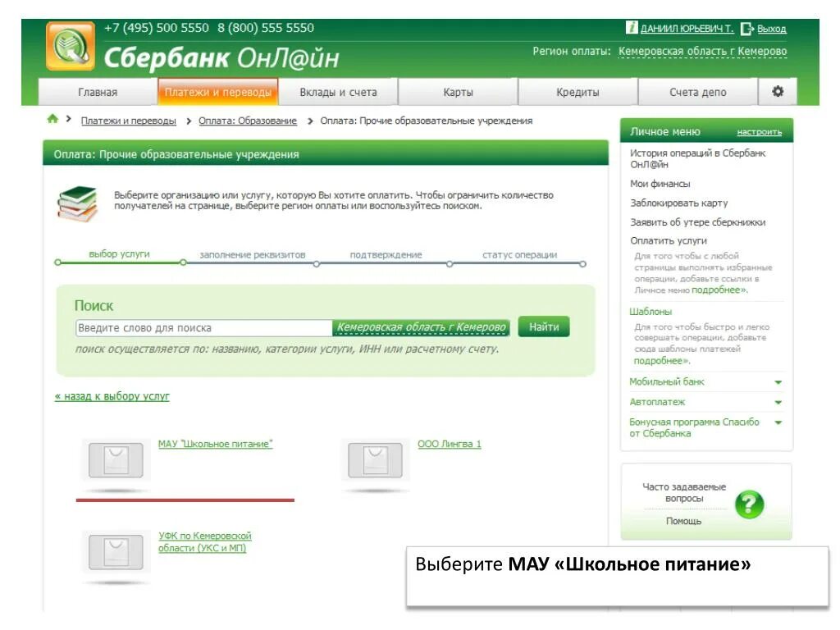The height and width of the screenshot is (630, 840).
Task: Focus the Введите слово для поиска field
Action: 204,328
